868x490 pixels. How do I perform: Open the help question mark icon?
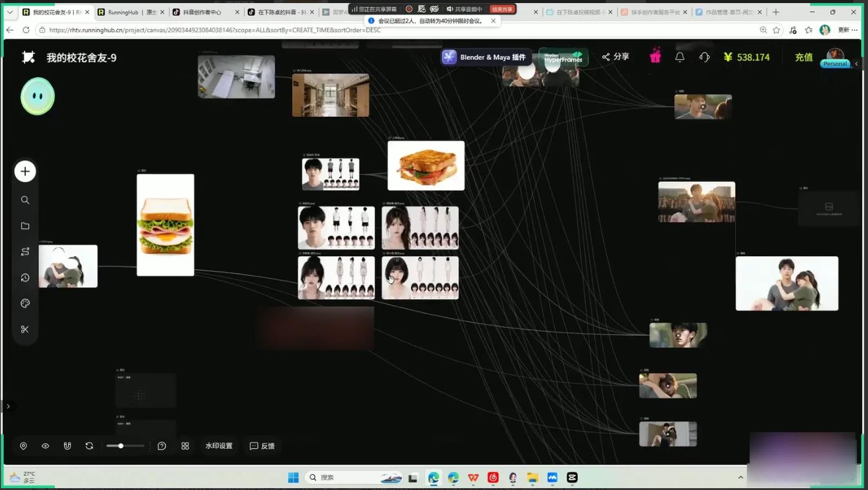click(x=162, y=446)
